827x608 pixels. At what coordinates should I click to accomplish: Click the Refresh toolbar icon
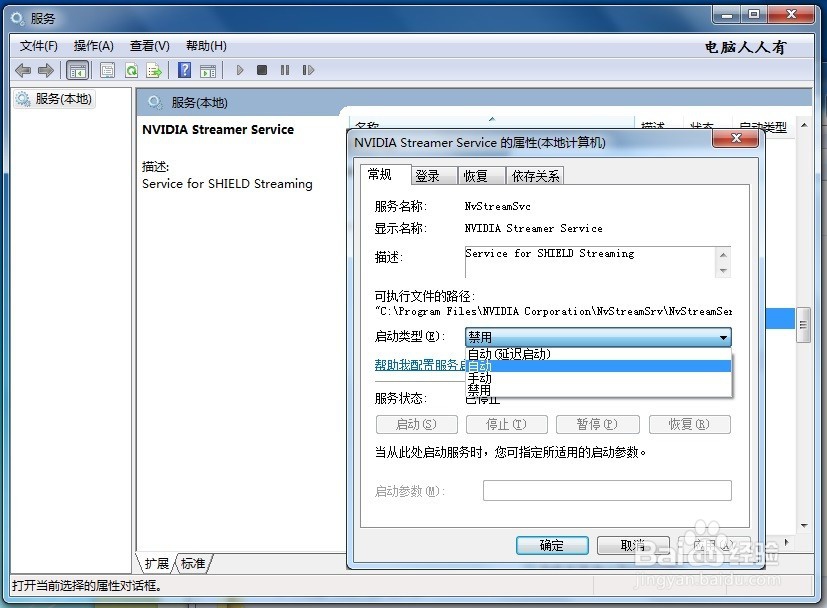point(131,70)
